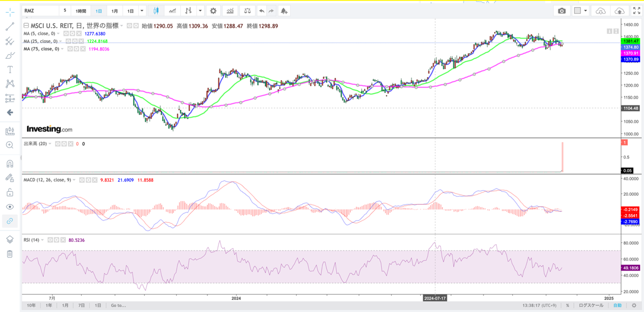Expand the interval dropdown arrow after 1日
This screenshot has height=312, width=644.
coord(142,11)
